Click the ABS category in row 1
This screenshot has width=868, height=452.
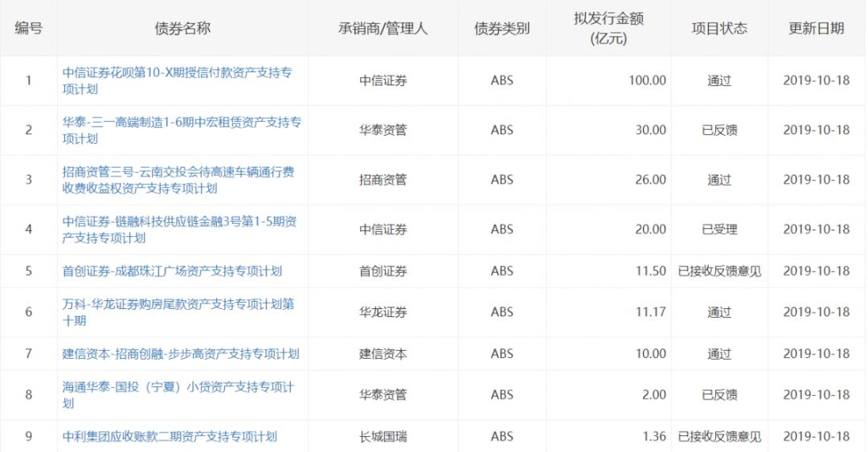[x=502, y=81]
